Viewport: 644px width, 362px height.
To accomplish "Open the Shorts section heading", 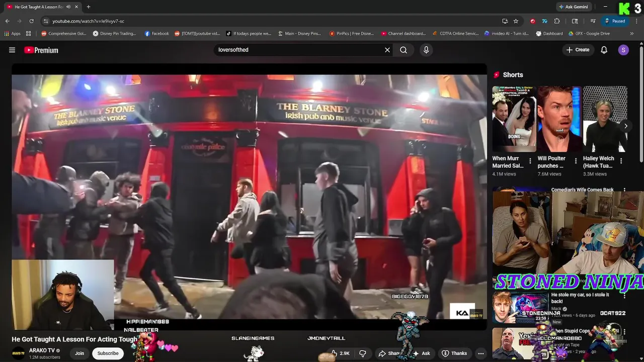I will pos(513,75).
